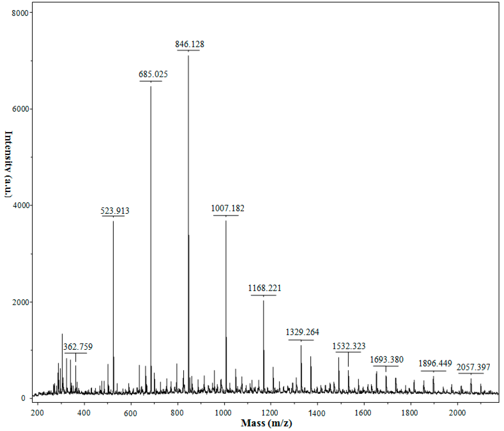
Task: Click the 8000 tick on intensity axis
Action: pos(20,13)
